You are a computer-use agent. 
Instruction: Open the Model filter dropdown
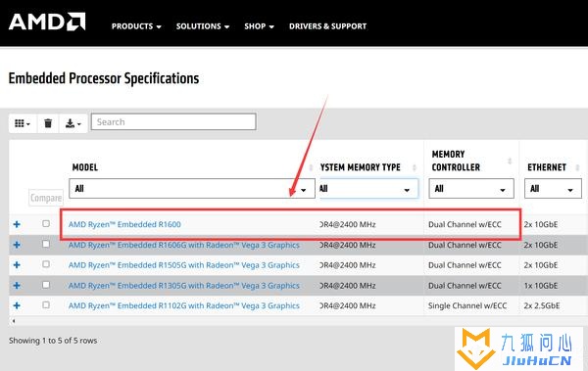192,189
